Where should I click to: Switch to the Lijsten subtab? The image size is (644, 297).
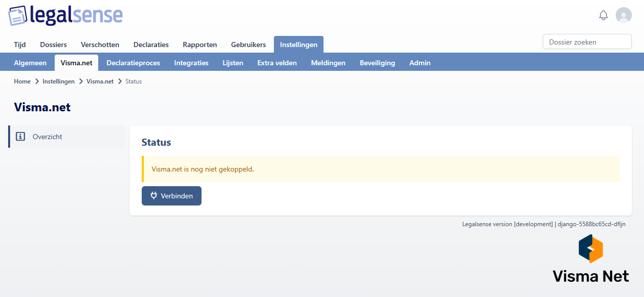pyautogui.click(x=233, y=63)
